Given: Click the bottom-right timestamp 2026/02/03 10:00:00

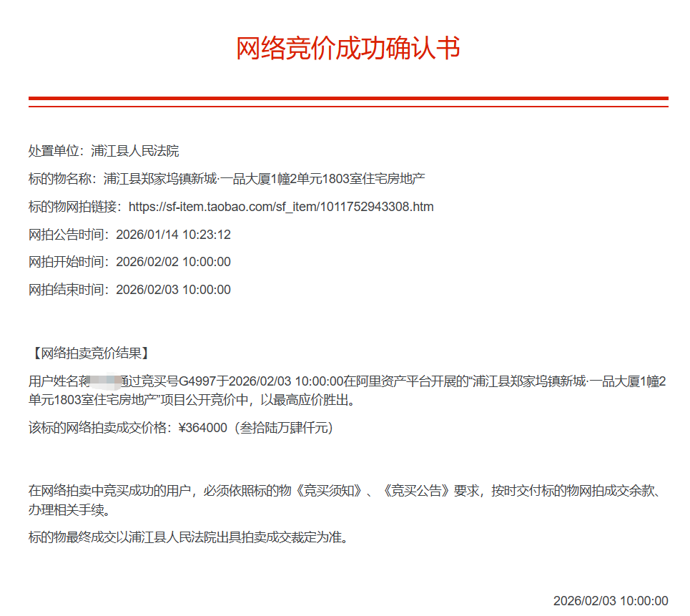Looking at the screenshot, I should coord(610,601).
